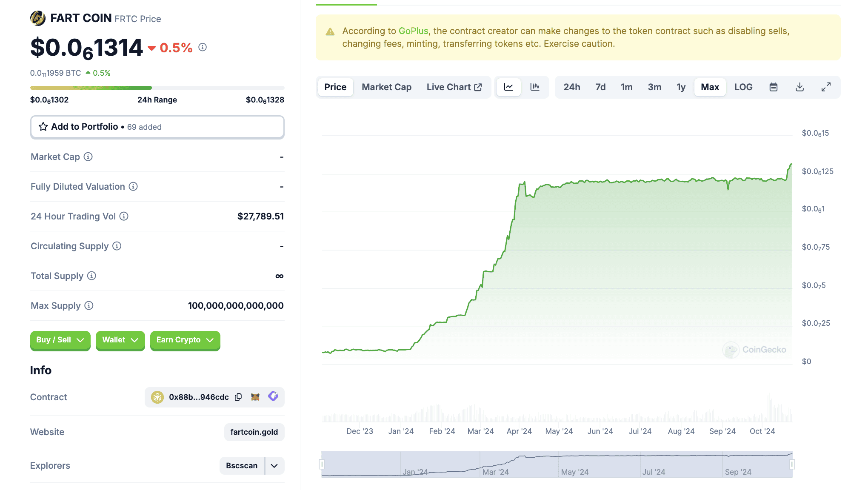The height and width of the screenshot is (490, 868).
Task: Visit the fartcoin.gold website link
Action: point(254,432)
